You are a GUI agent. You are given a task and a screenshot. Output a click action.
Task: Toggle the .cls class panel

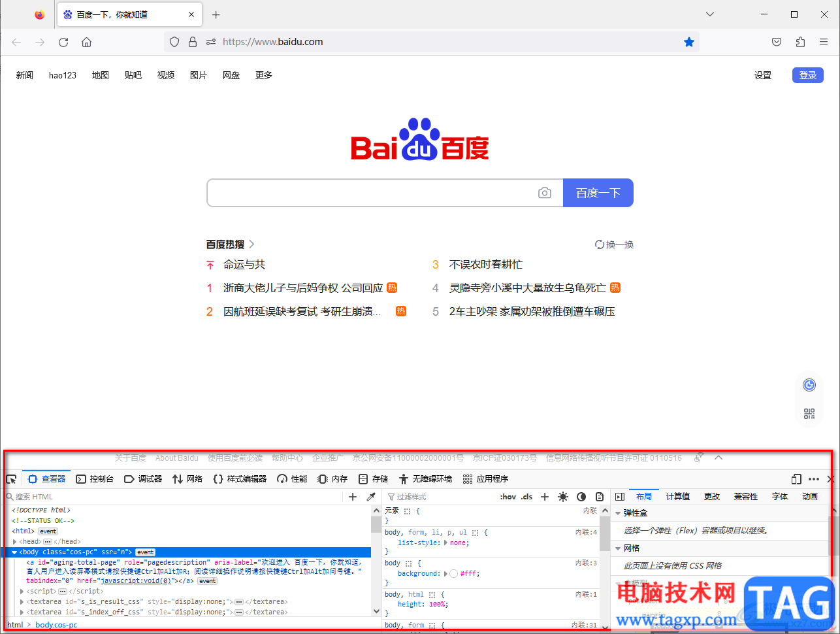(526, 497)
